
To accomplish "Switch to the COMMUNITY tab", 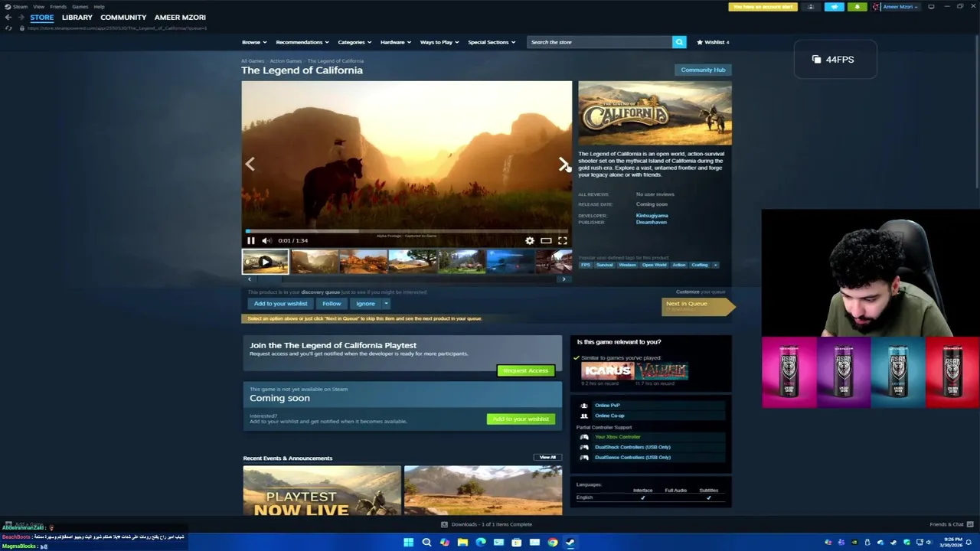I will 123,17.
